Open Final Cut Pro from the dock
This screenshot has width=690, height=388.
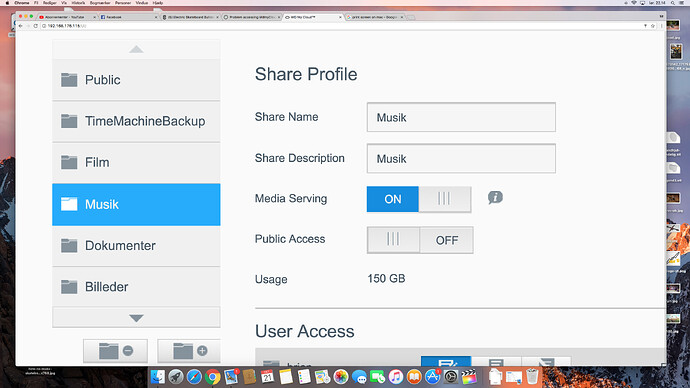[x=469, y=377]
